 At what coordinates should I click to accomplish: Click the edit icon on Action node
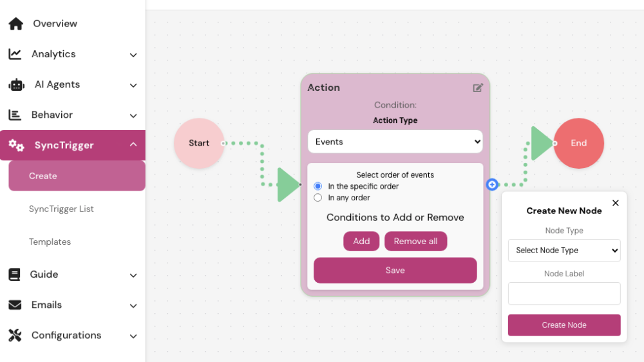click(x=478, y=88)
